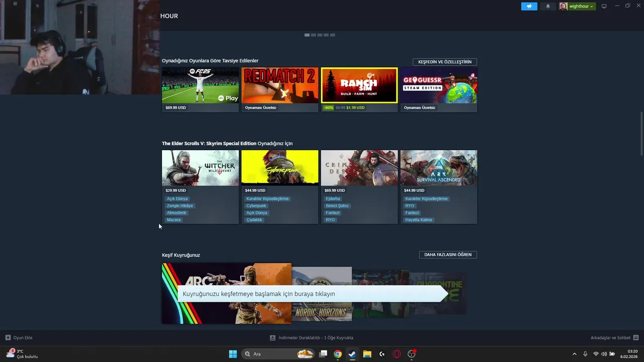Launch Google Chrome from taskbar
644x362 pixels.
pyautogui.click(x=338, y=354)
